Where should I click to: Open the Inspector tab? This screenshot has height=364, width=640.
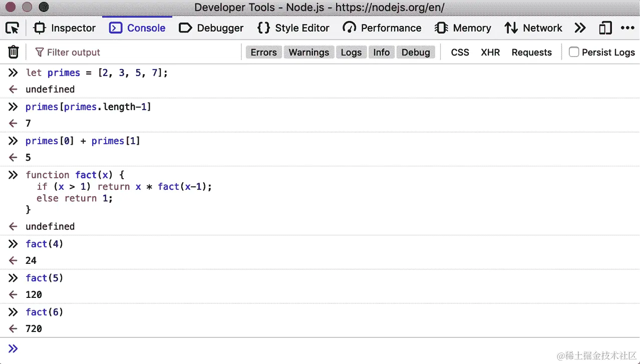(x=64, y=28)
